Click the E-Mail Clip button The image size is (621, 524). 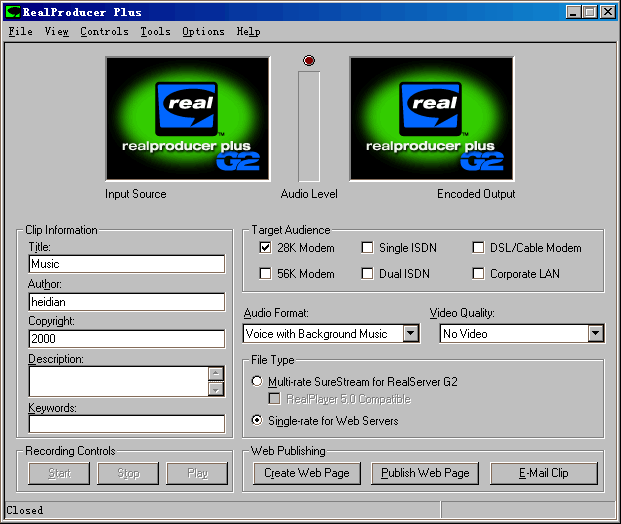coord(544,473)
